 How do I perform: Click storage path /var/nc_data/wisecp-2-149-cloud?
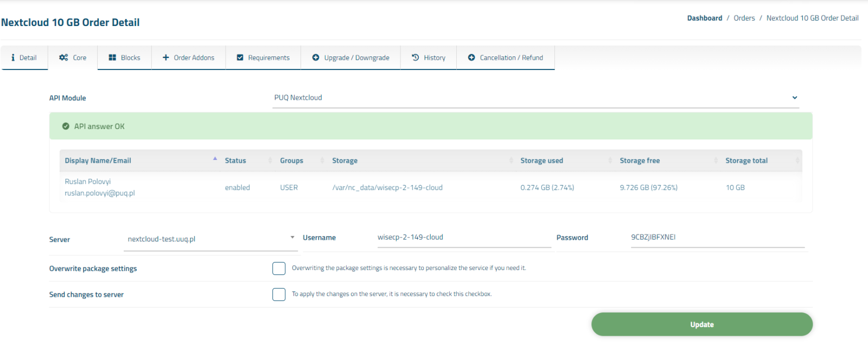pyautogui.click(x=387, y=188)
